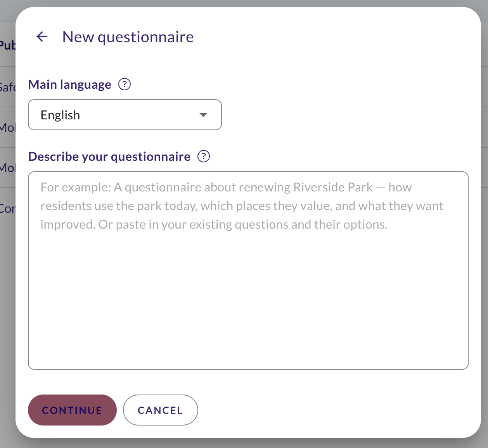Select the second Mol row behind dialog

[7, 167]
